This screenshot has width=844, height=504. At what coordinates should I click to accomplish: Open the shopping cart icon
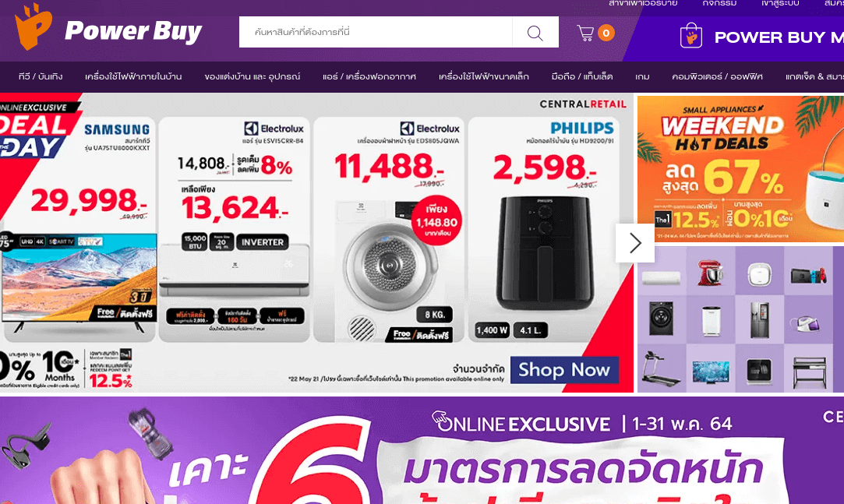585,33
